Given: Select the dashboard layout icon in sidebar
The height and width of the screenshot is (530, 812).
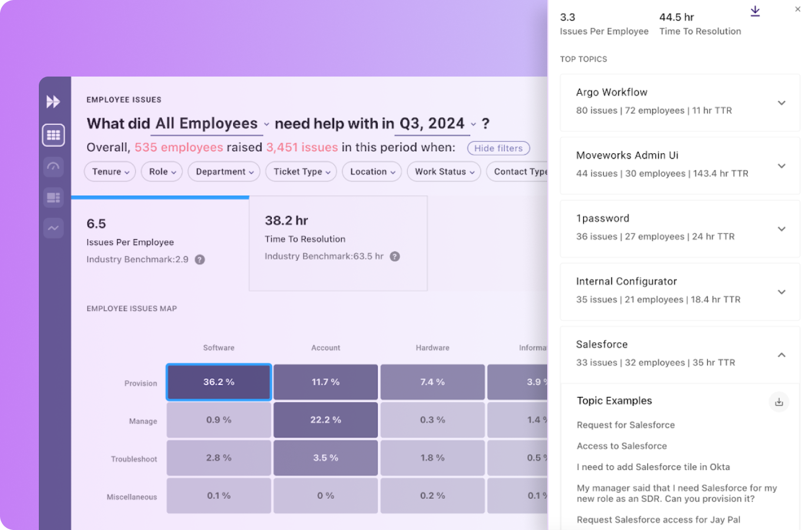Looking at the screenshot, I should coord(53,197).
